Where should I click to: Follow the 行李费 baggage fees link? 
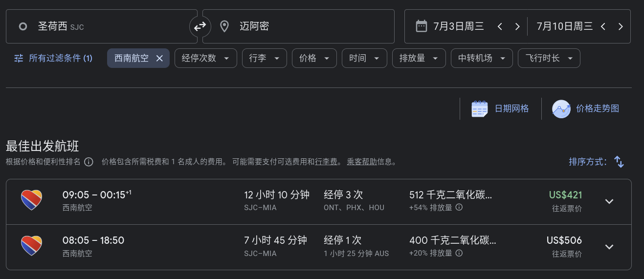point(326,162)
